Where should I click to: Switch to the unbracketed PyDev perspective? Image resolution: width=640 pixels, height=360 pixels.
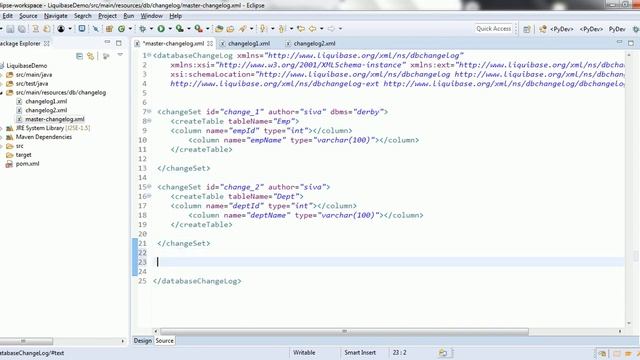pyautogui.click(x=617, y=29)
